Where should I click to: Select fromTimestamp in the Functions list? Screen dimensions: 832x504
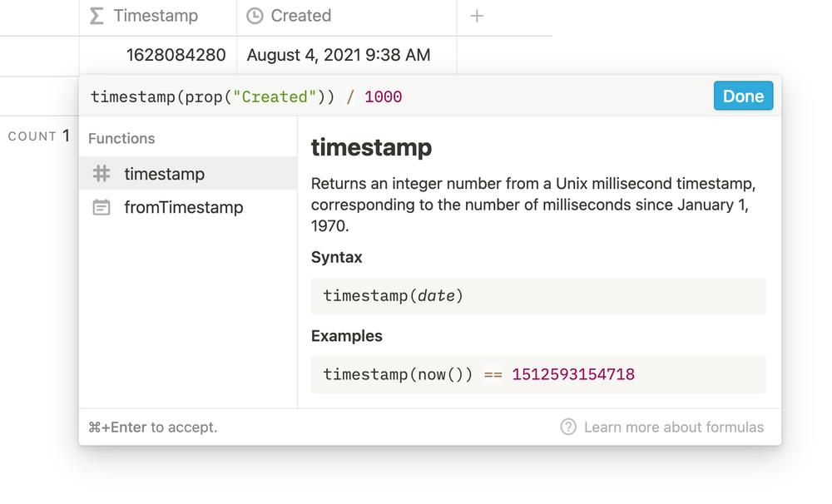(183, 207)
